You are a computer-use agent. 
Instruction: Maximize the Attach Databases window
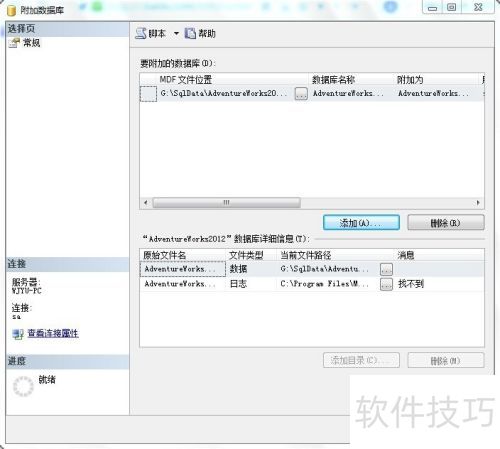click(x=452, y=7)
